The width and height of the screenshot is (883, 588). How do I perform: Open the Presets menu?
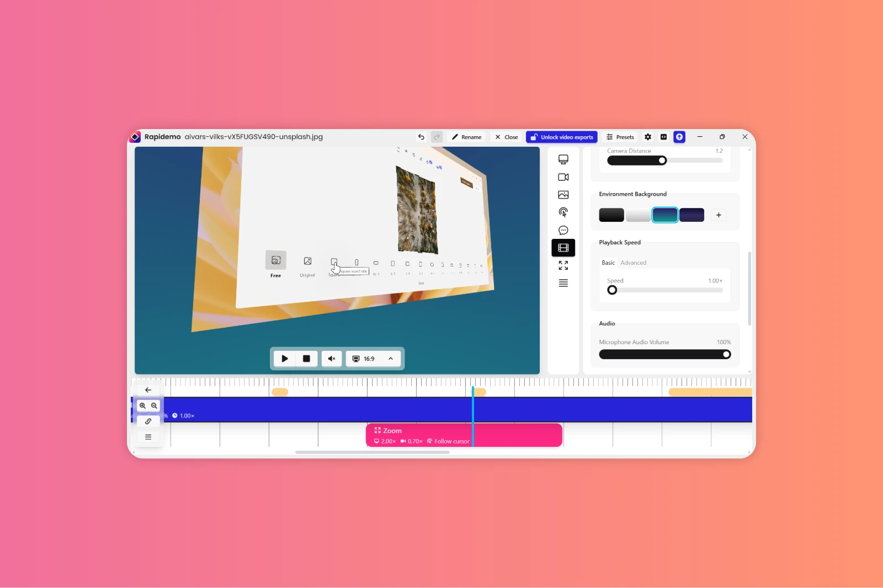(620, 137)
